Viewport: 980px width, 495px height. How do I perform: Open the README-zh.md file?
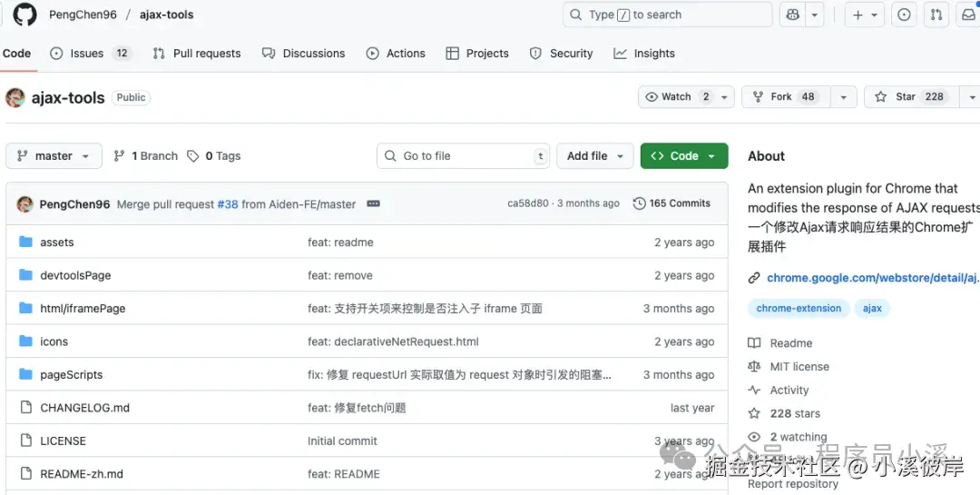82,474
